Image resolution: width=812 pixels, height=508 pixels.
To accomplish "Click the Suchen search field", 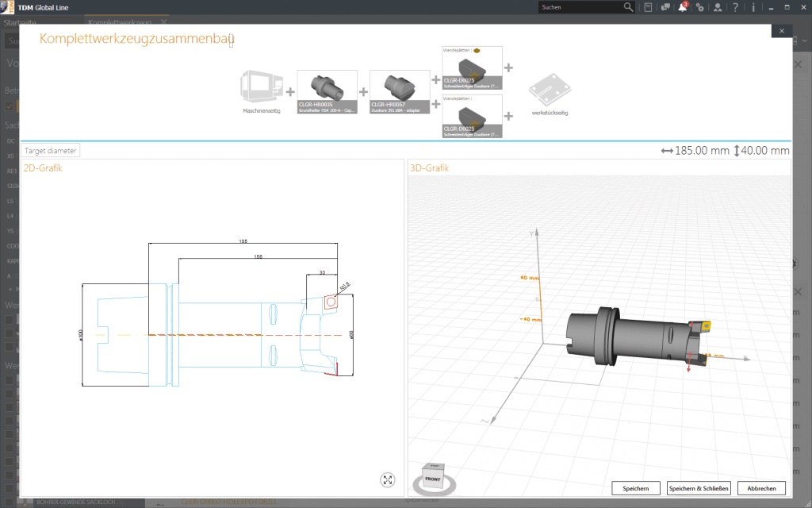I will [580, 7].
